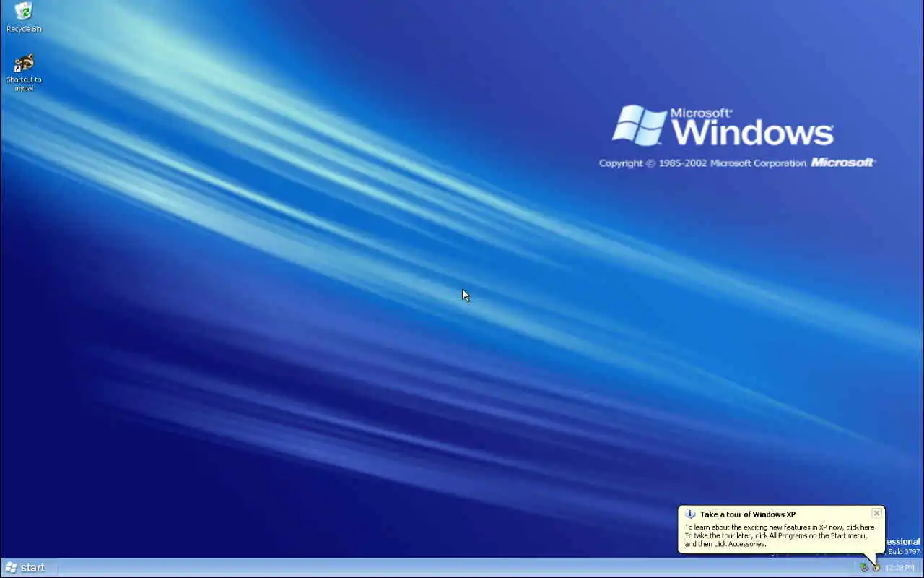
Task: Select the Recycle Bin desktop icon
Action: 24,17
